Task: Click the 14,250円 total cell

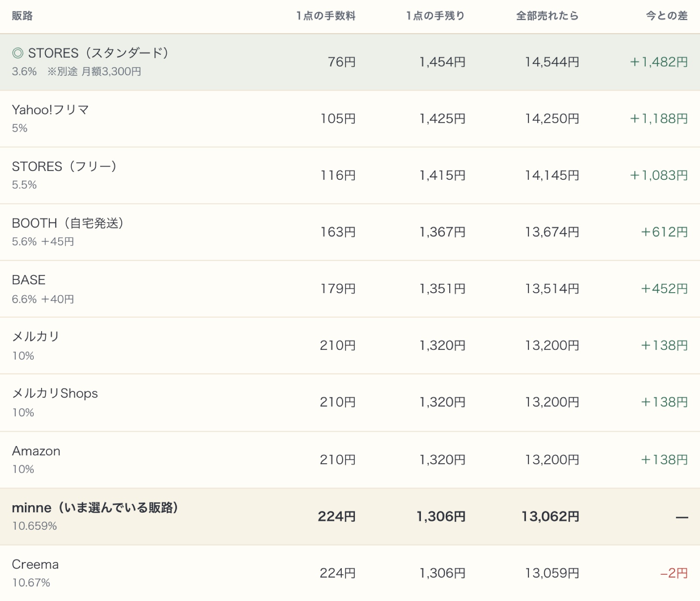Action: [x=552, y=119]
